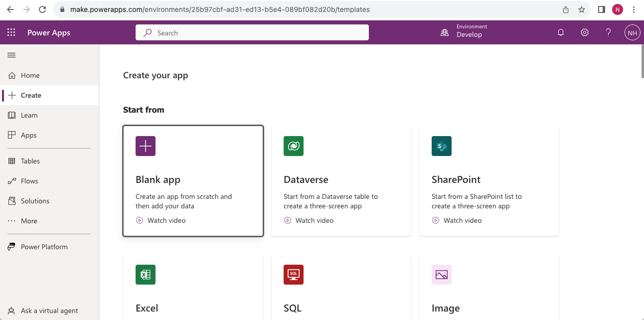Open the Environment Develop picker

click(x=462, y=33)
